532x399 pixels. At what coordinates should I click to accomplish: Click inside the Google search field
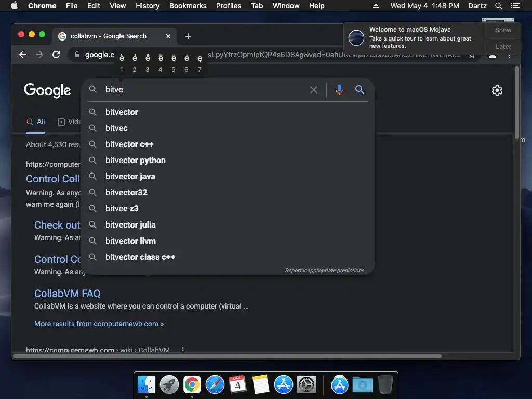point(205,90)
